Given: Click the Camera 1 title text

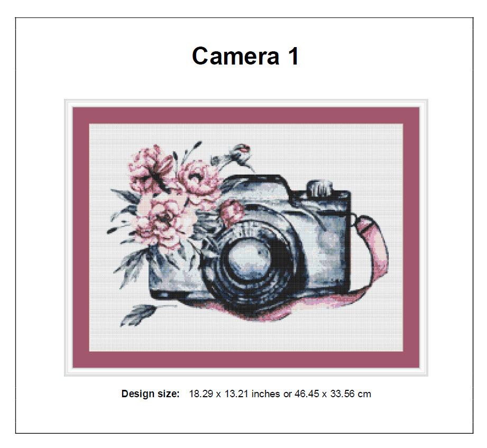Looking at the screenshot, I should pyautogui.click(x=245, y=56).
